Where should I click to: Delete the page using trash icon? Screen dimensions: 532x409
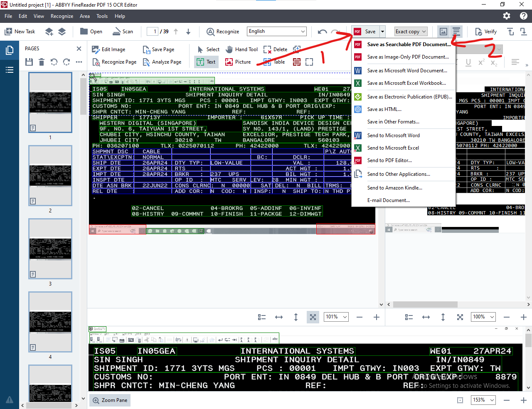coord(42,62)
